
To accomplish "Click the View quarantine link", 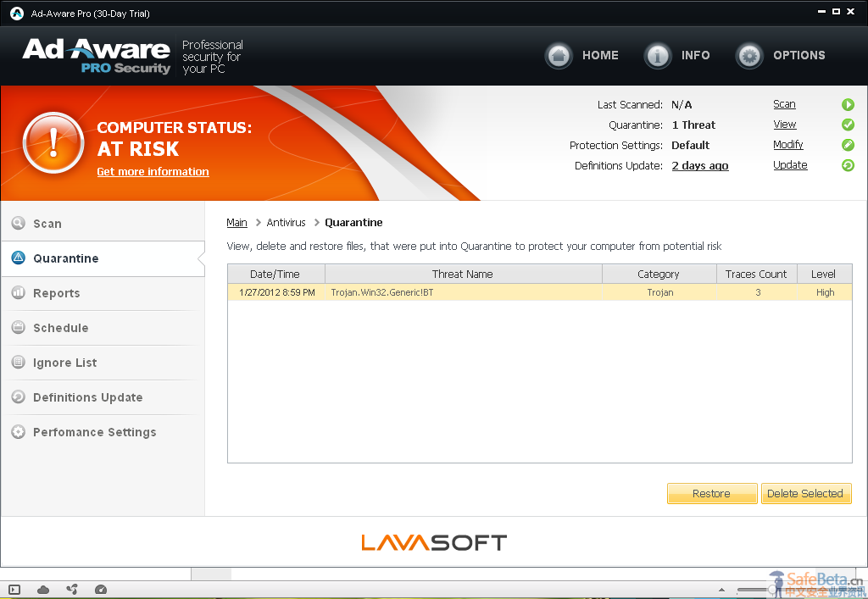I will point(785,125).
